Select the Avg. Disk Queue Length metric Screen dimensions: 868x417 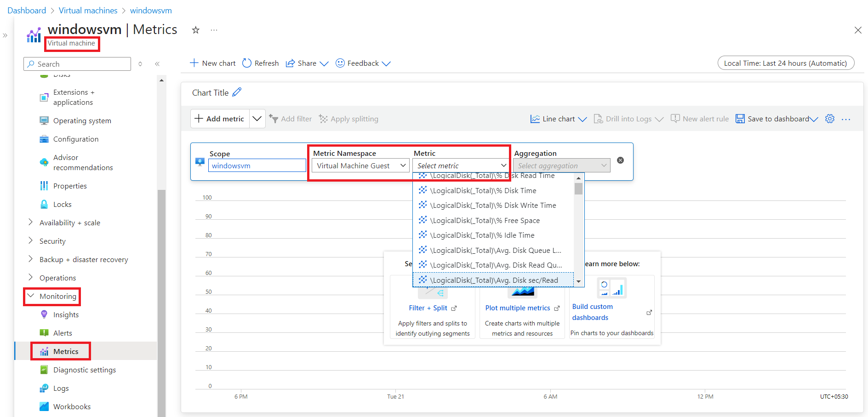tap(494, 250)
